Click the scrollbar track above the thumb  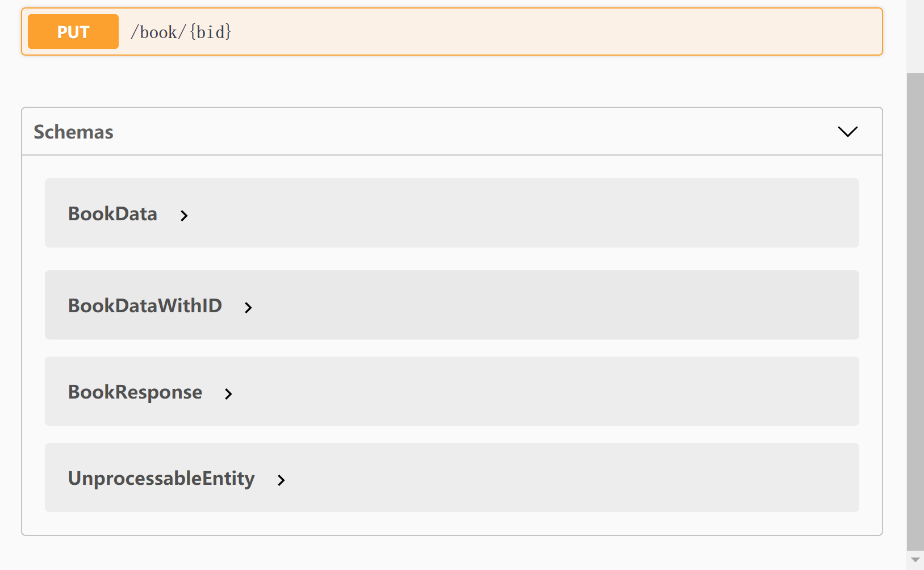pyautogui.click(x=915, y=34)
